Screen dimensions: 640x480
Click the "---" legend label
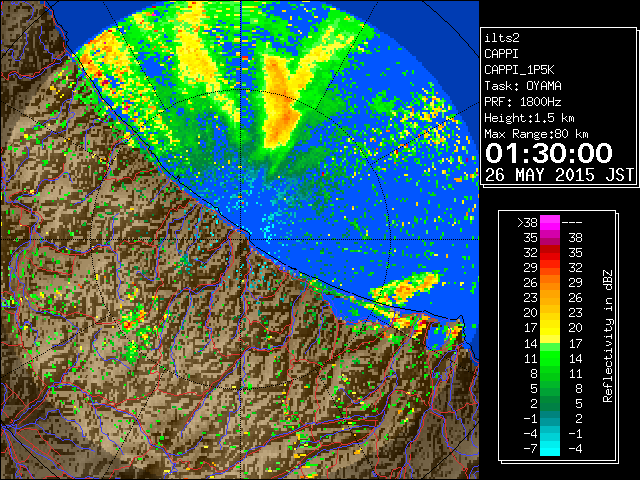[572, 223]
